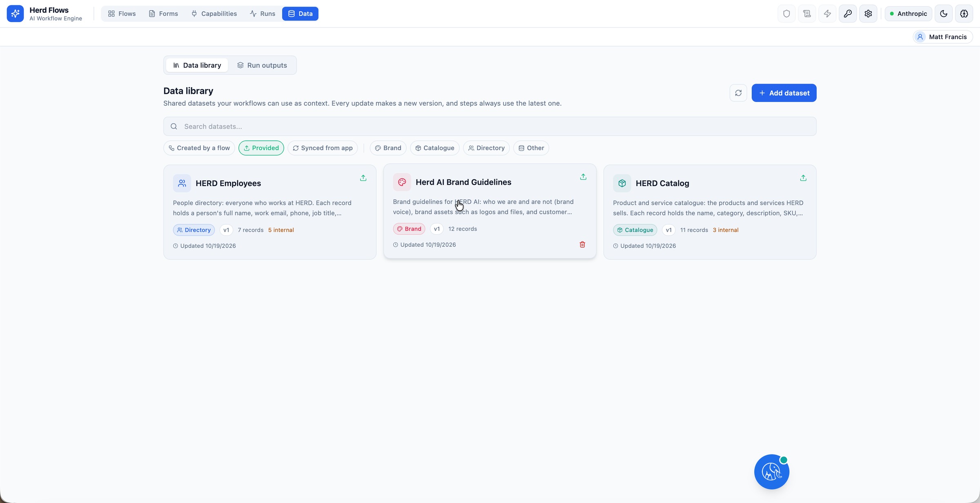Viewport: 980px width, 503px height.
Task: Open the settings gear icon
Action: [x=868, y=13]
